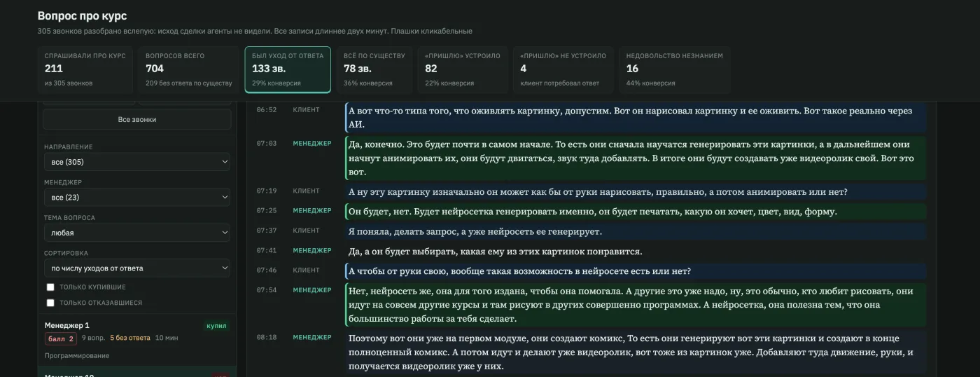Click the 07:19 timestamp

267,191
